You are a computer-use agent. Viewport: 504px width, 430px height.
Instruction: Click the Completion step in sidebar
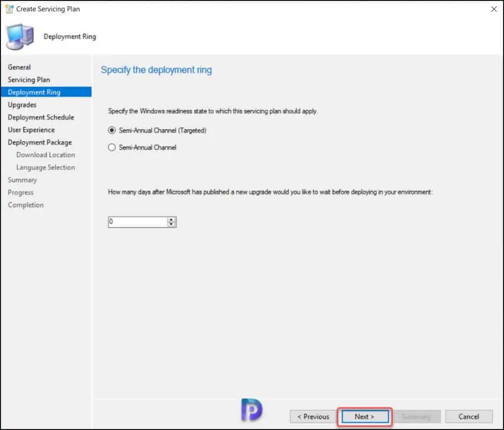click(x=26, y=205)
